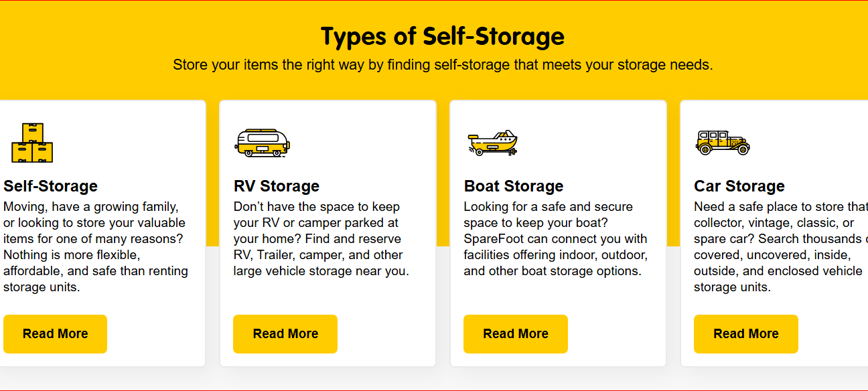Screen dimensions: 868x391
Task: Click the Car Storage description text
Action: [x=777, y=247]
